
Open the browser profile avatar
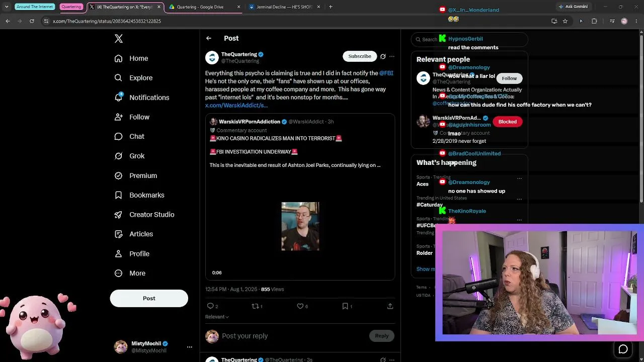click(x=624, y=21)
